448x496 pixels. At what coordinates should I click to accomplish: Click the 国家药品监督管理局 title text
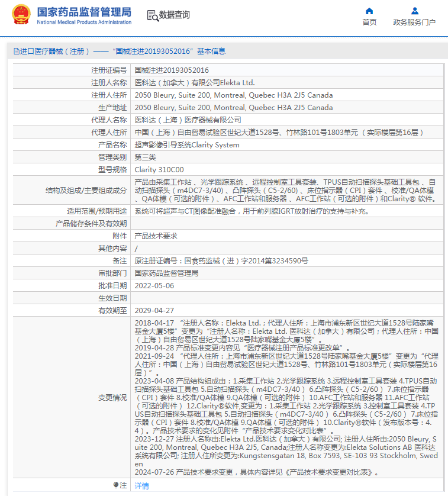[84, 12]
